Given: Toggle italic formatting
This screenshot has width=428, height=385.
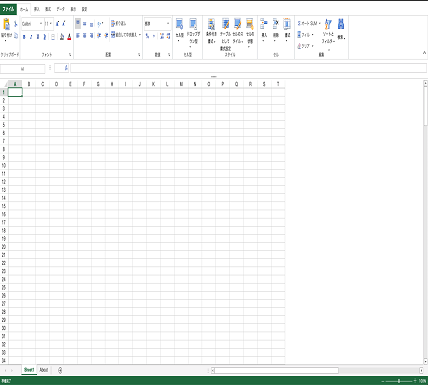Looking at the screenshot, I should [31, 37].
